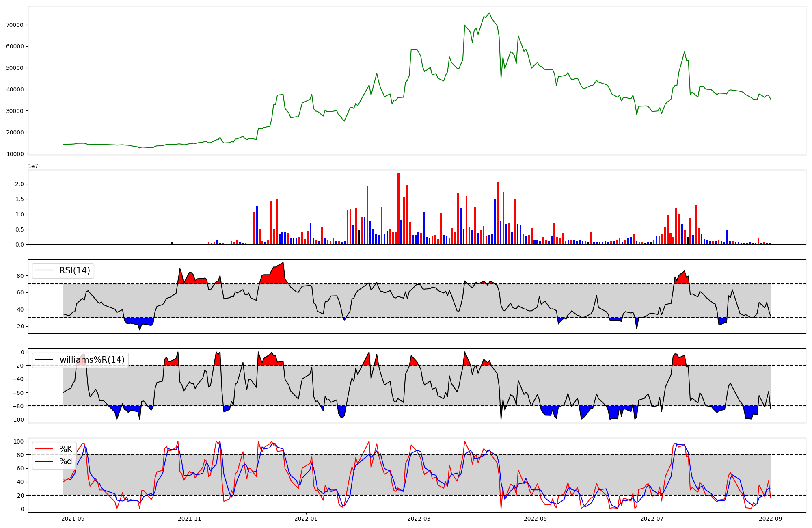Click the 2021-11 x-axis date label
This screenshot has width=812, height=528.
click(x=190, y=519)
